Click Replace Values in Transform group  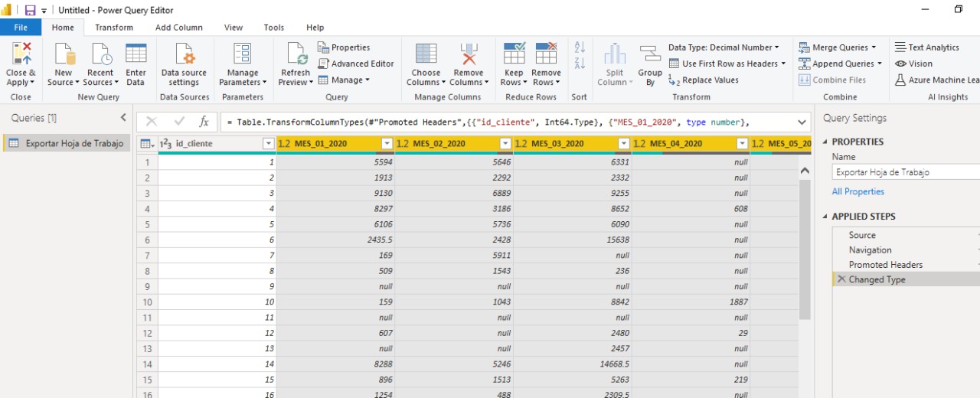pyautogui.click(x=704, y=80)
